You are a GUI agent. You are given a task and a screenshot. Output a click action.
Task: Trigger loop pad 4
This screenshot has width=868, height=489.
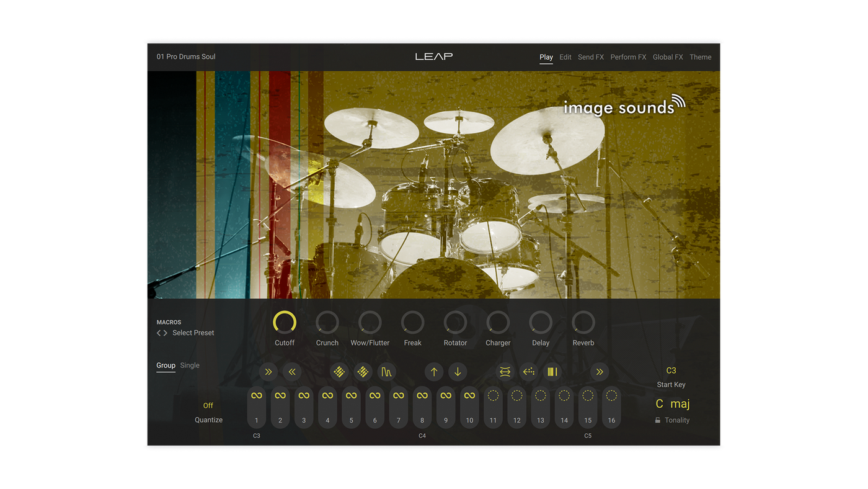[327, 407]
